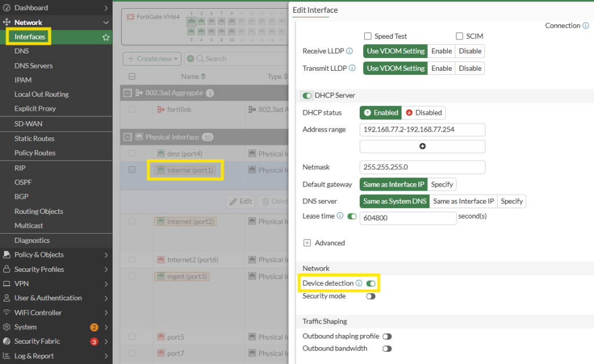Click the Security Fabric sidebar icon
The width and height of the screenshot is (594, 364).
pyautogui.click(x=7, y=341)
